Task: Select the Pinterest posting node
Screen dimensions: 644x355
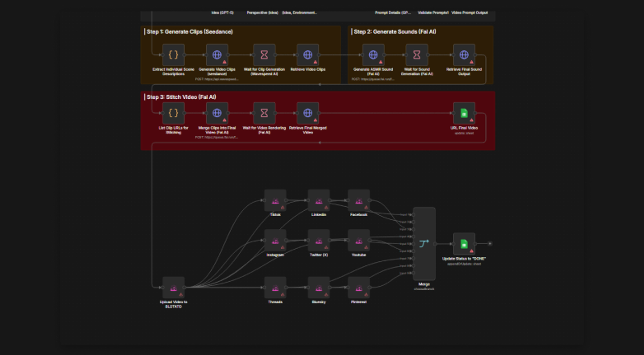Action: coord(359,288)
